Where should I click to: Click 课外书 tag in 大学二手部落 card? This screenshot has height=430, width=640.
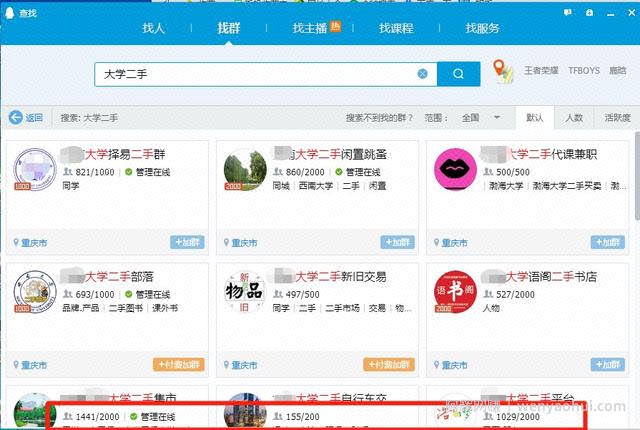click(x=165, y=308)
